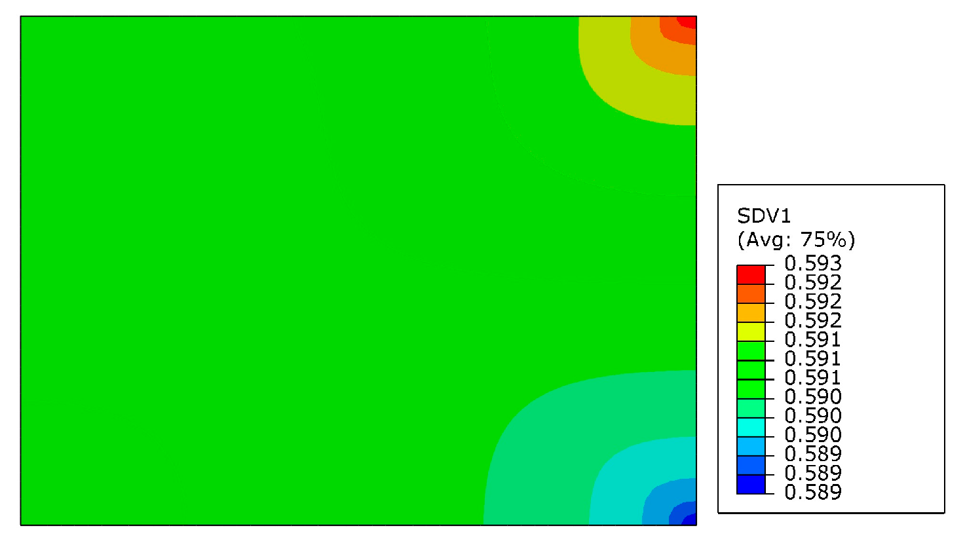Screen dimensions: 965x560
Task: Click the 0.593 legend maximum value
Action: coord(813,263)
